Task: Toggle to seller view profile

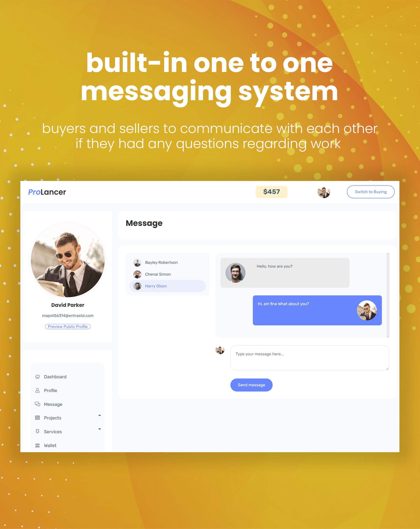Action: (371, 192)
